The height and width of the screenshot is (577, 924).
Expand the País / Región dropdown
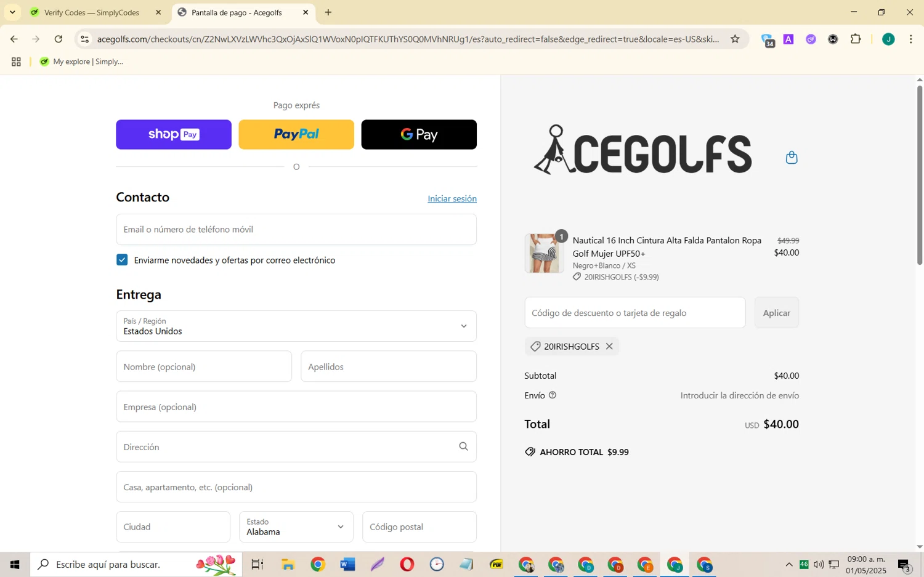[296, 326]
